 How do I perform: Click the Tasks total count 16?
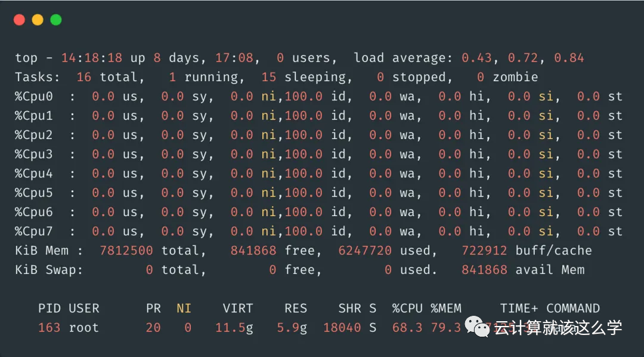click(x=84, y=77)
